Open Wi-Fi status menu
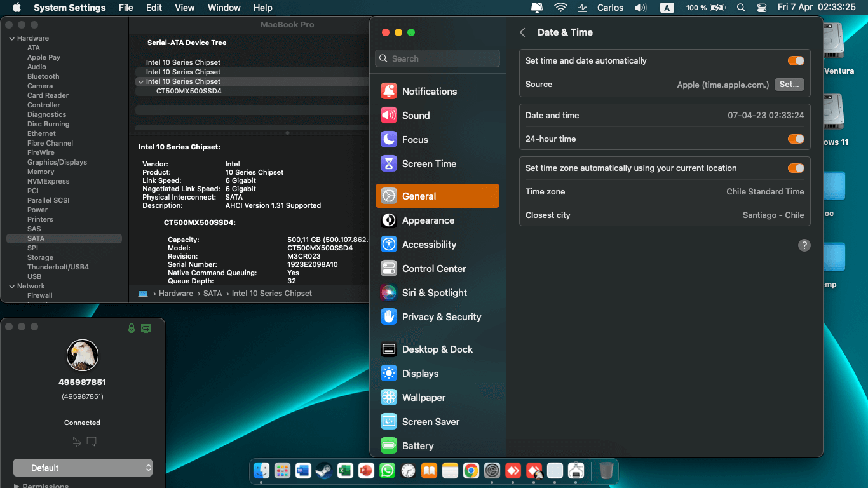 coord(560,8)
